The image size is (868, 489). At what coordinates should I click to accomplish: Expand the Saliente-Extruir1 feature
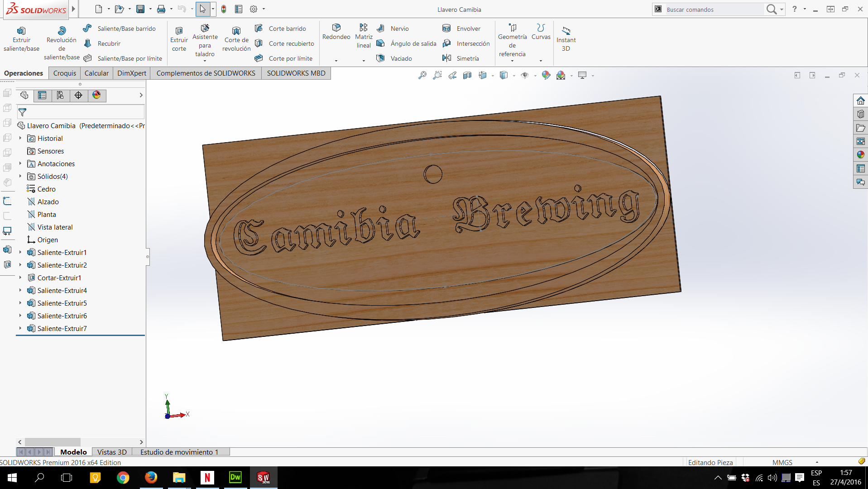[x=20, y=252]
